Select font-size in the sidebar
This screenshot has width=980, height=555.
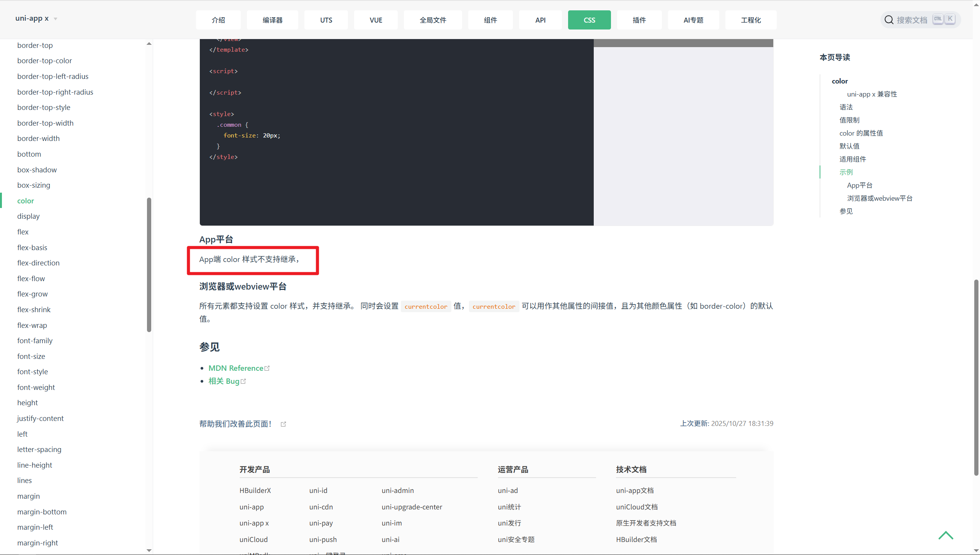[x=31, y=356]
